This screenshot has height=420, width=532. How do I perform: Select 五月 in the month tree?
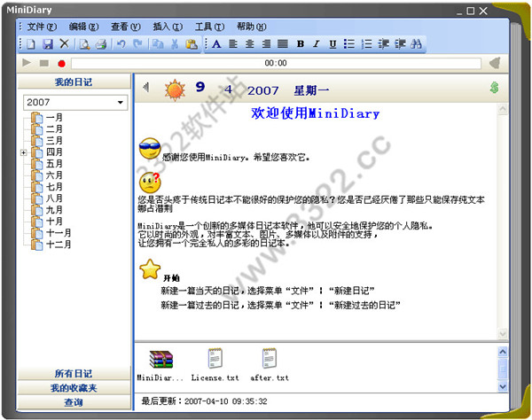tap(54, 164)
